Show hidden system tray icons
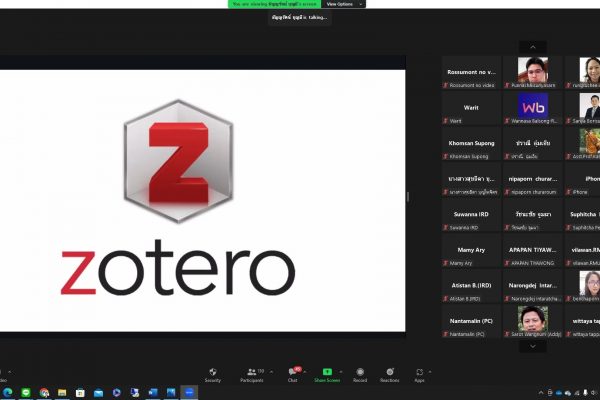The width and height of the screenshot is (600, 400). tap(541, 393)
